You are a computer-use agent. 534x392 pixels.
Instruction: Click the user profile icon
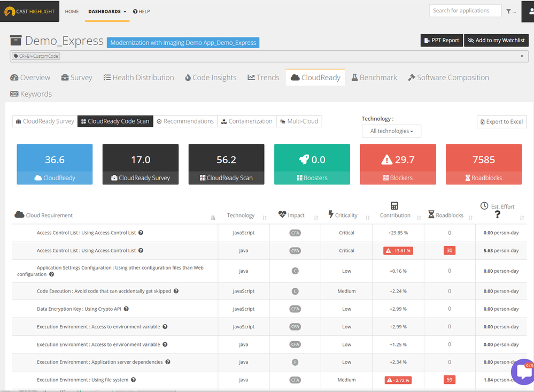(530, 11)
